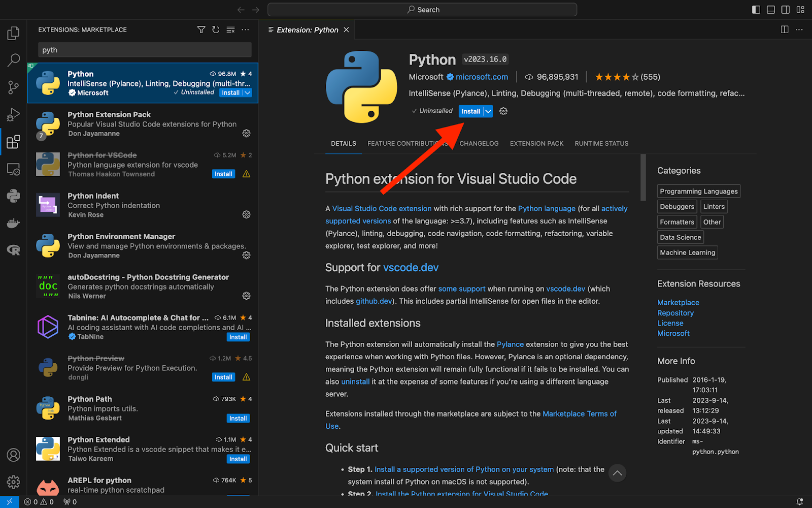Install the Python Extended extension

pyautogui.click(x=238, y=459)
